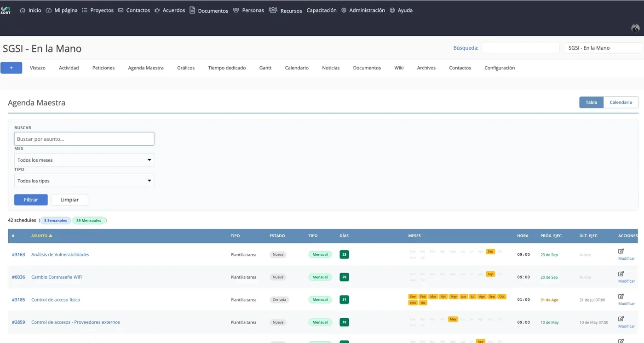The height and width of the screenshot is (343, 644).
Task: Switch to Tabla view
Action: coord(591,102)
